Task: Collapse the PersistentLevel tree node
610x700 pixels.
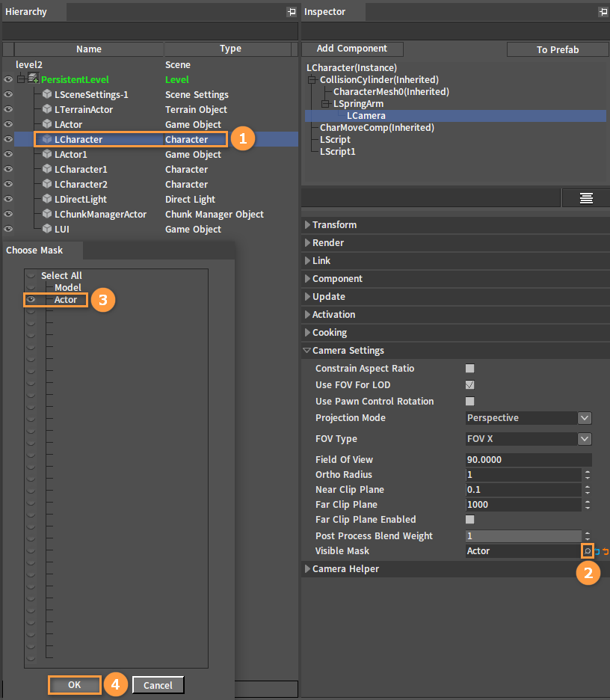Action: (21, 79)
